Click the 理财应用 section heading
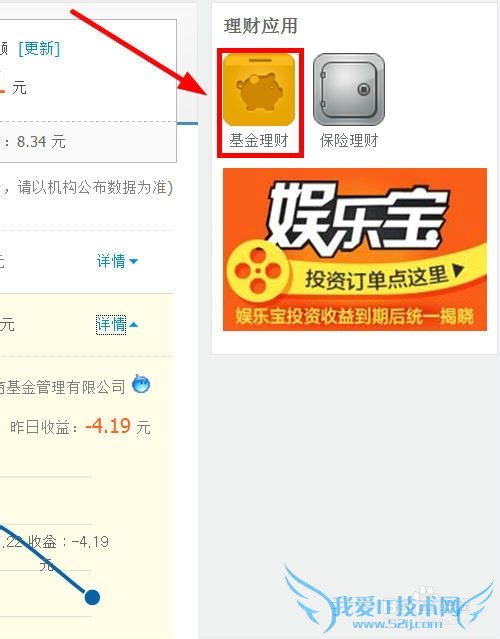This screenshot has height=639, width=500. click(x=260, y=26)
